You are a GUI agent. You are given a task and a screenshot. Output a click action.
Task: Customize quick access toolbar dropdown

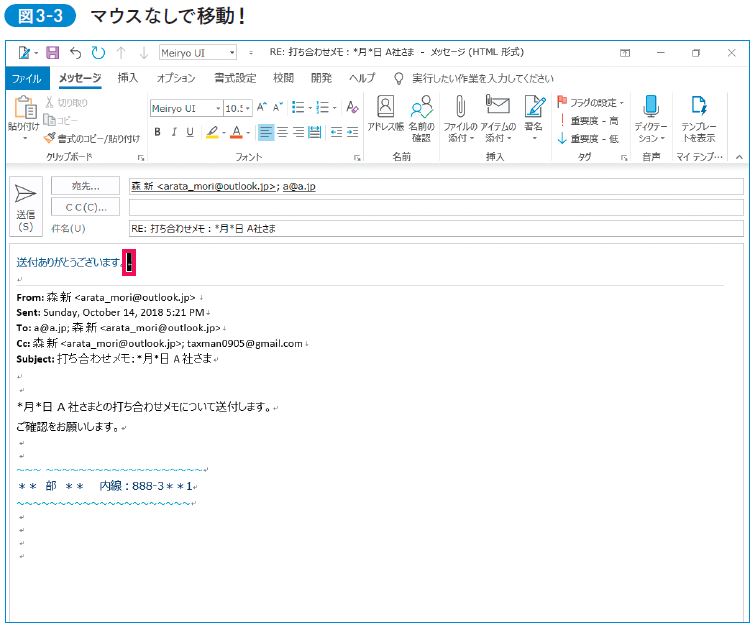250,53
